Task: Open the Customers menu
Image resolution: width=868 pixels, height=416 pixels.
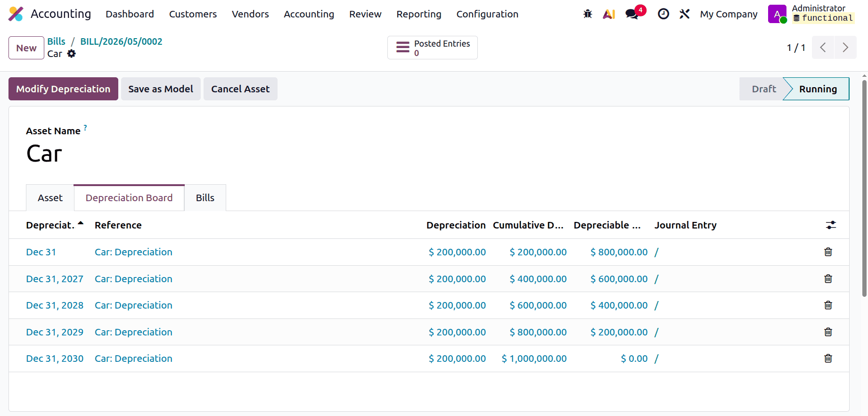Action: click(x=193, y=14)
